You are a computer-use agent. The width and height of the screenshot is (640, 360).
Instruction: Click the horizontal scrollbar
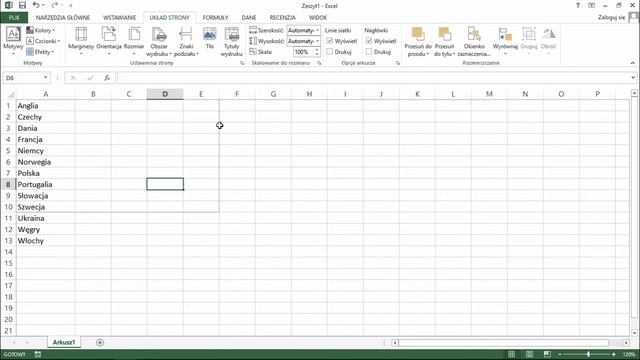tap(504, 343)
